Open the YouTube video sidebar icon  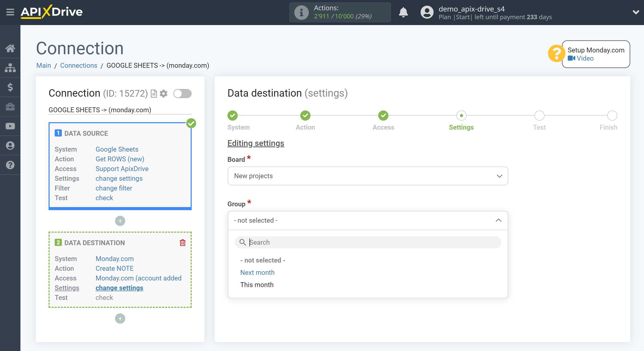10,126
